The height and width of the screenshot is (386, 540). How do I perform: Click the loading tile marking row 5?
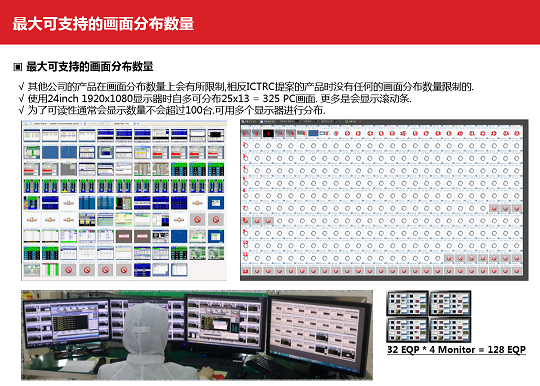pos(246,183)
